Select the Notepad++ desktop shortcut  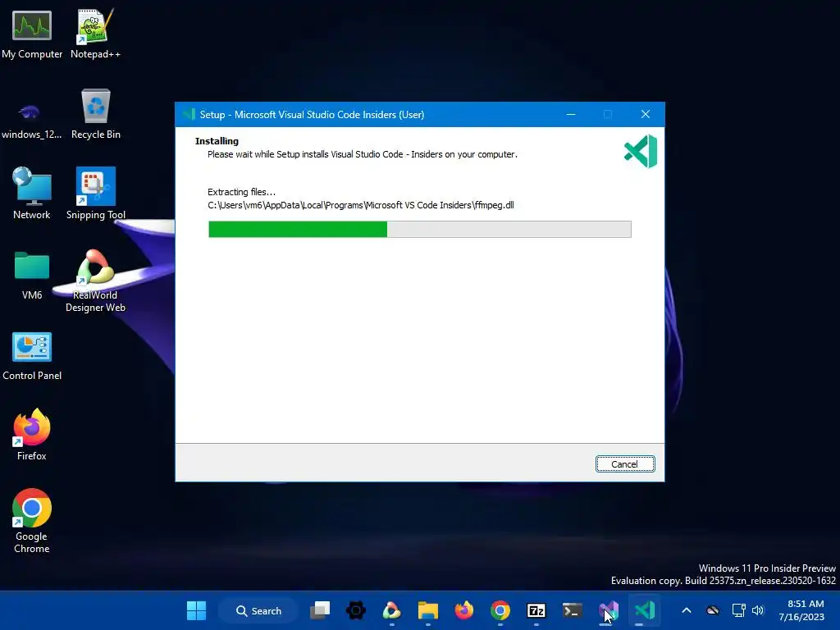click(x=95, y=34)
